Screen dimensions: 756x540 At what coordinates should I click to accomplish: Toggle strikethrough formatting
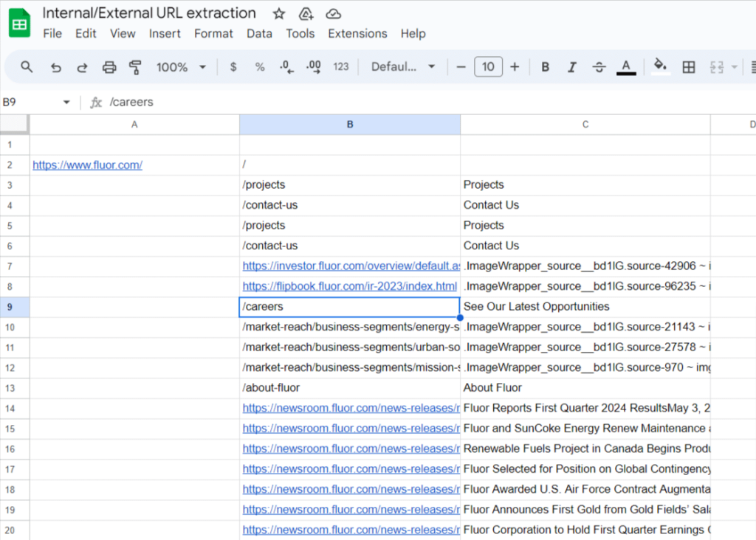[x=599, y=67]
